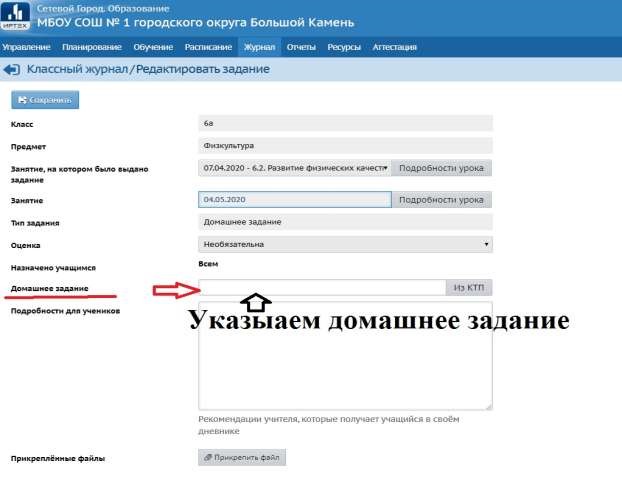The image size is (622, 488).
Task: Open the Обучение menu
Action: (153, 47)
